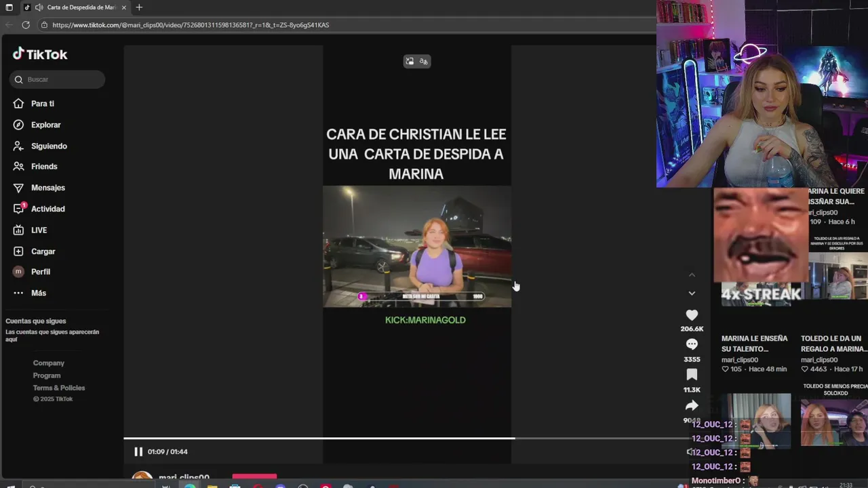Click the Actividad icon with red badge

click(x=19, y=208)
